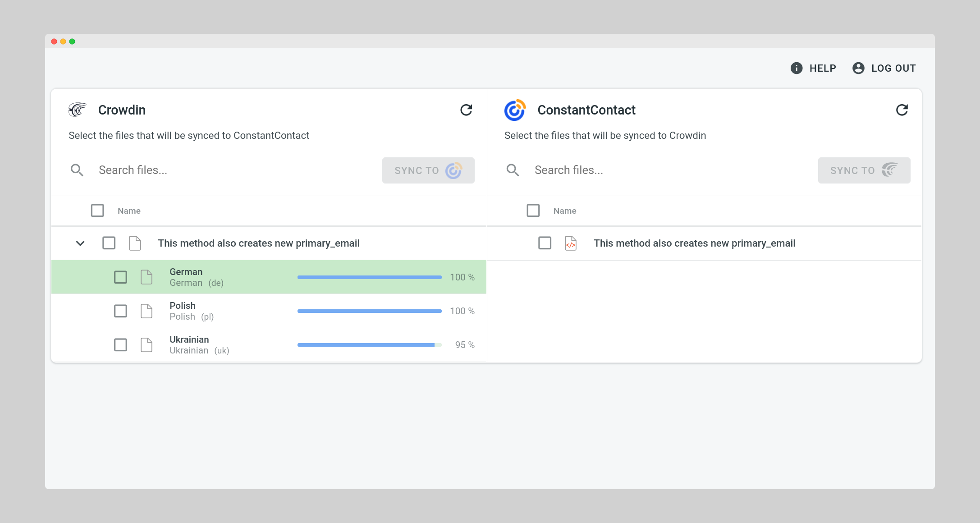Click the Crowdin logo icon
Screen dimensions: 980x523
coord(78,110)
